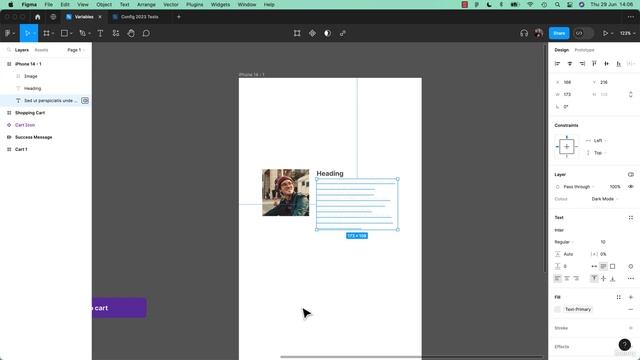Screen dimensions: 640x360
Task: Click the Present play button
Action: click(x=605, y=33)
